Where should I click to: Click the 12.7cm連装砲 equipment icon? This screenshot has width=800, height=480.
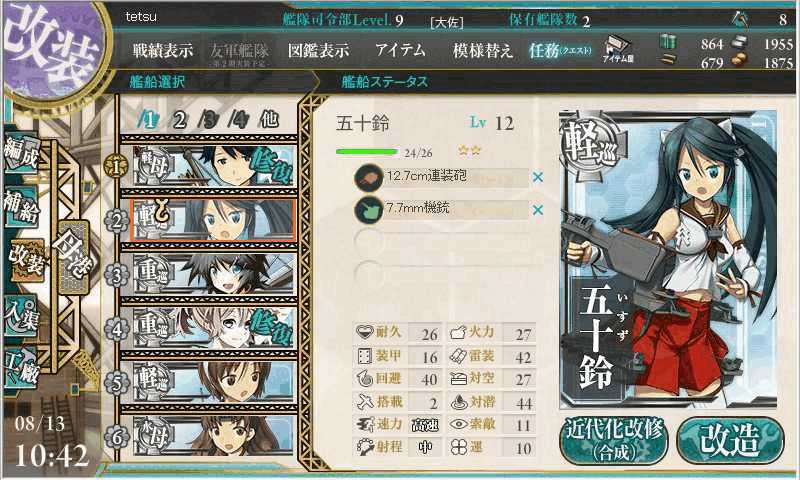coord(369,178)
